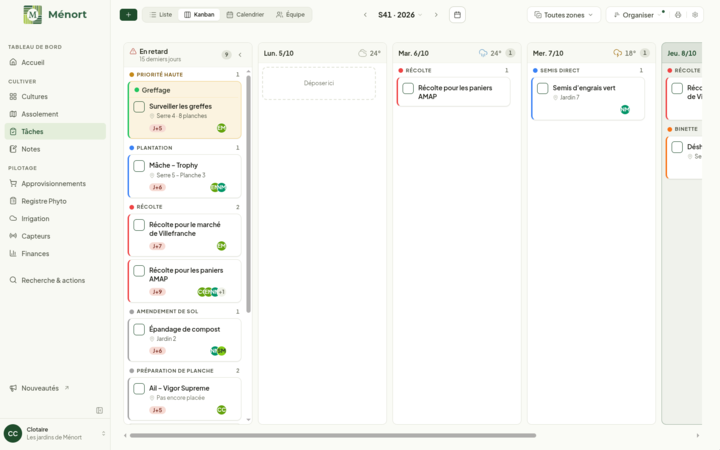This screenshot has width=720, height=450.
Task: Open the calendar date picker icon
Action: 457,15
